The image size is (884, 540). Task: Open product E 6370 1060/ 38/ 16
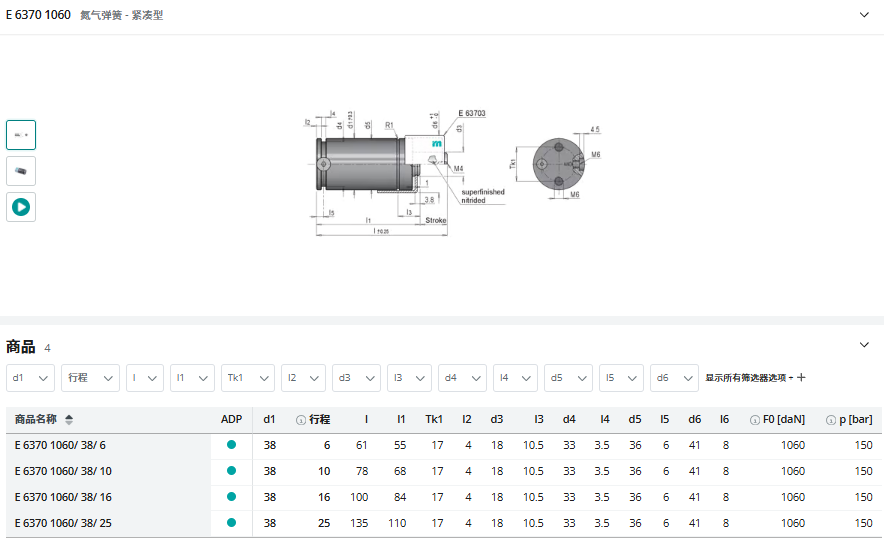click(x=63, y=497)
